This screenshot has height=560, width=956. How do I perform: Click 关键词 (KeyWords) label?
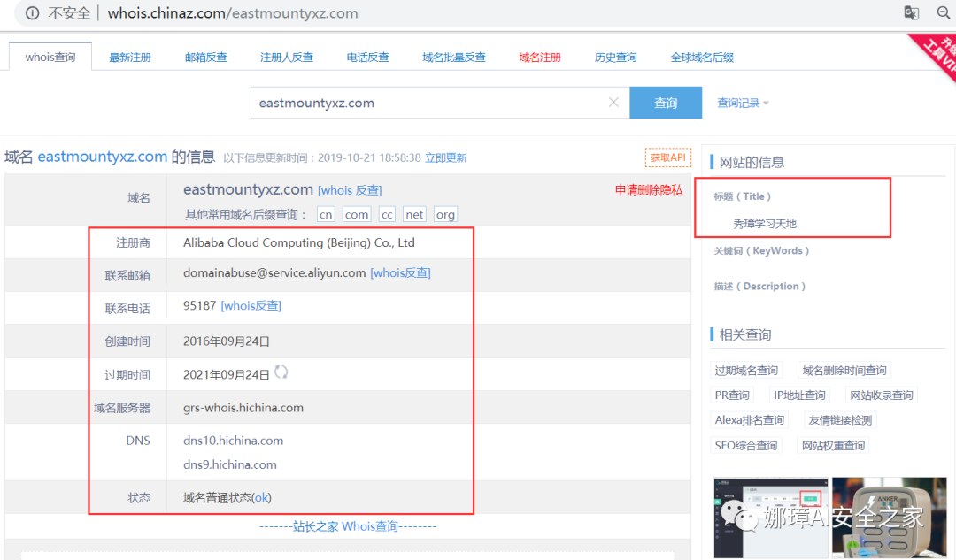(x=761, y=251)
